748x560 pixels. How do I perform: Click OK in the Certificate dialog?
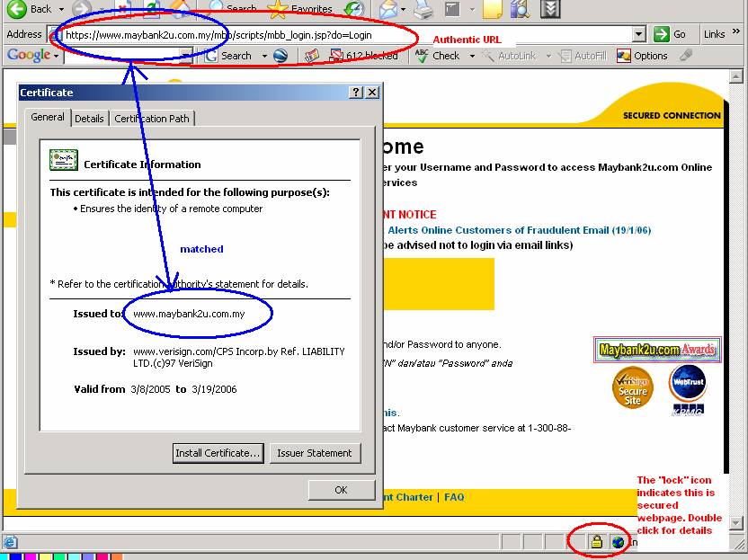(x=341, y=490)
